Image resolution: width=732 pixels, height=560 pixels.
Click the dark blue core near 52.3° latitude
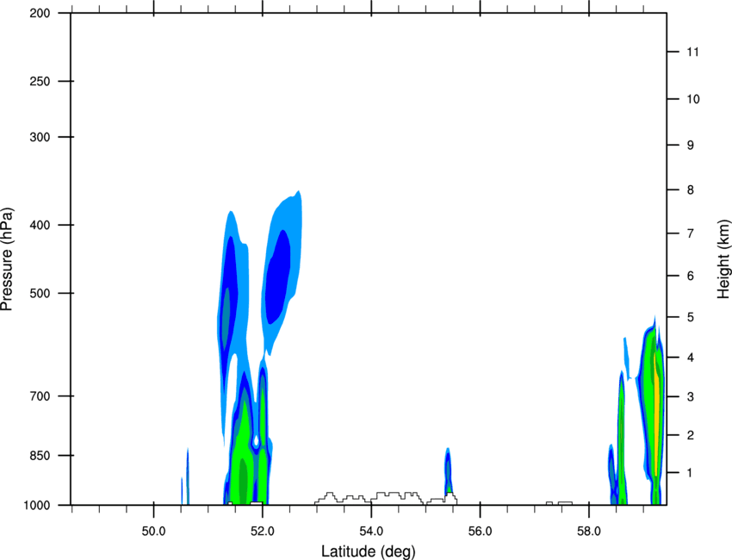click(x=277, y=276)
